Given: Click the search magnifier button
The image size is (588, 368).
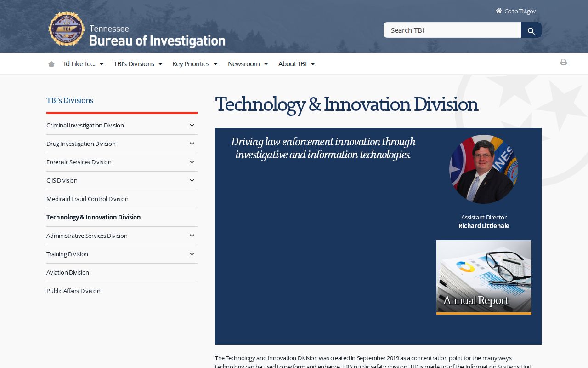Looking at the screenshot, I should pyautogui.click(x=531, y=30).
